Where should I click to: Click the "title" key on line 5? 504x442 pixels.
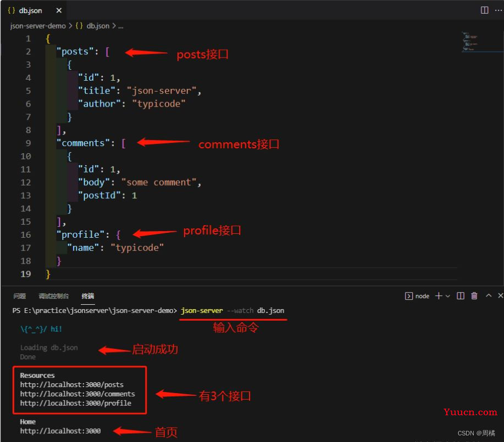pos(96,91)
